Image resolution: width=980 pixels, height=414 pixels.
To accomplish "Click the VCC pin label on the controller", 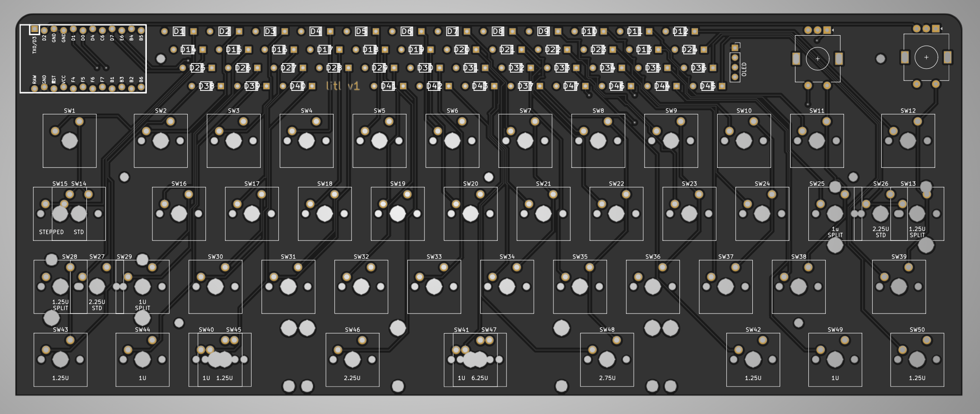I will tap(64, 80).
